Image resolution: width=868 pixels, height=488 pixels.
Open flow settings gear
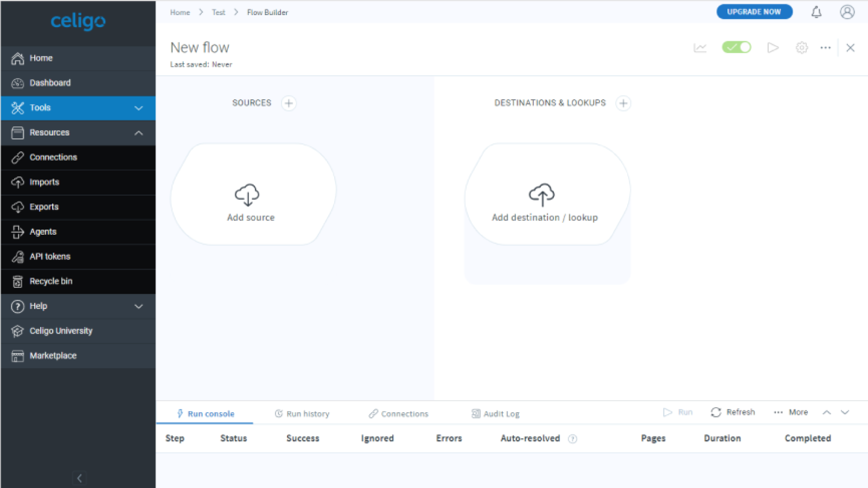[x=802, y=48]
